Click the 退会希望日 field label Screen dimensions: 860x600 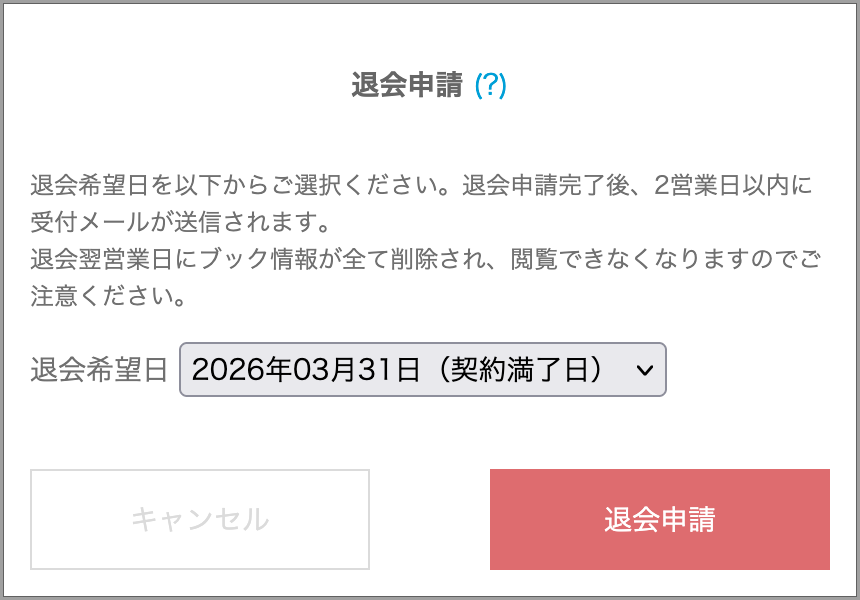99,370
